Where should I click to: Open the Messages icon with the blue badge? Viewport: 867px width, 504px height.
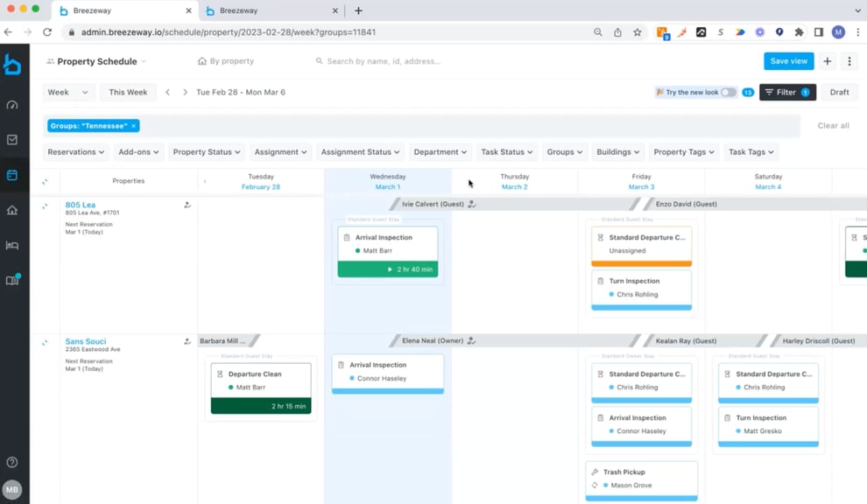(x=12, y=277)
